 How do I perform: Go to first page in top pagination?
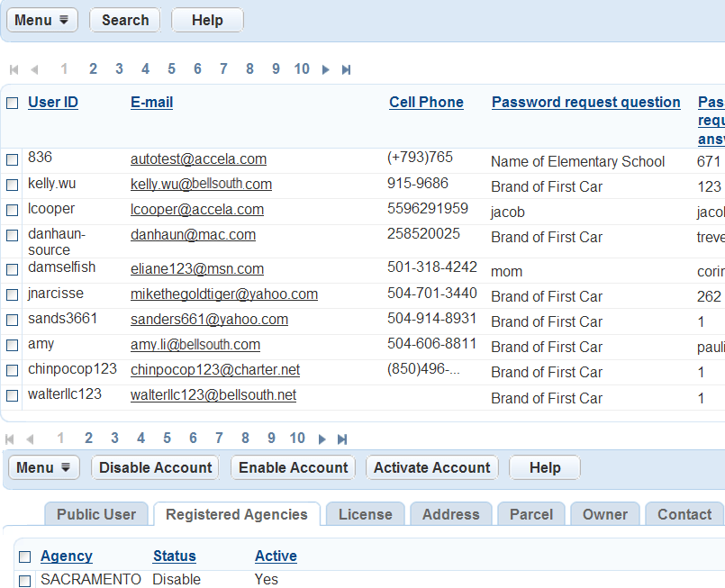click(x=14, y=69)
